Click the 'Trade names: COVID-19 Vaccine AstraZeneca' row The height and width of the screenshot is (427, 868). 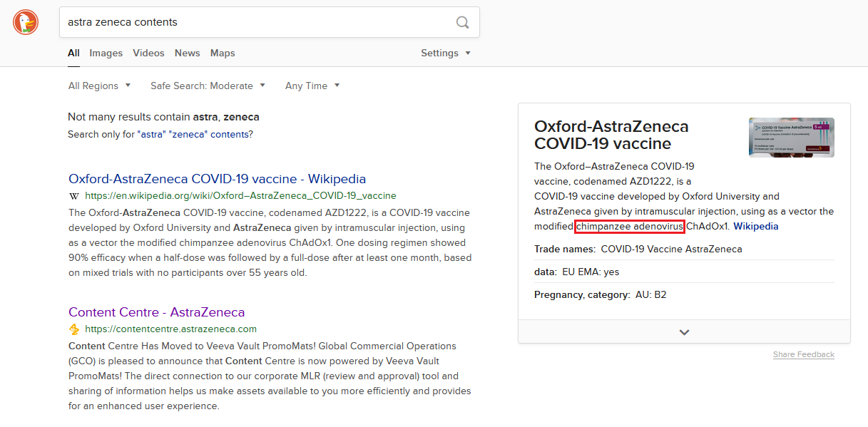684,249
